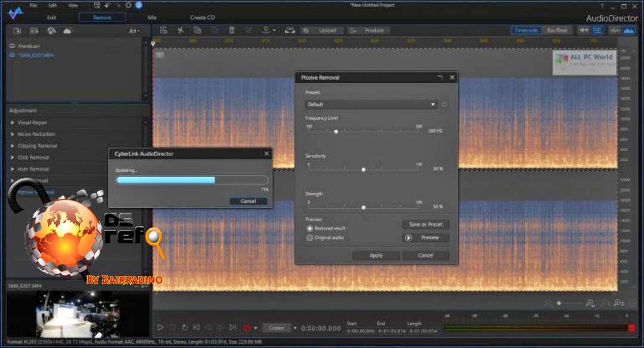Click the Preview button with play icon
This screenshot has width=644, height=348.
[x=426, y=238]
